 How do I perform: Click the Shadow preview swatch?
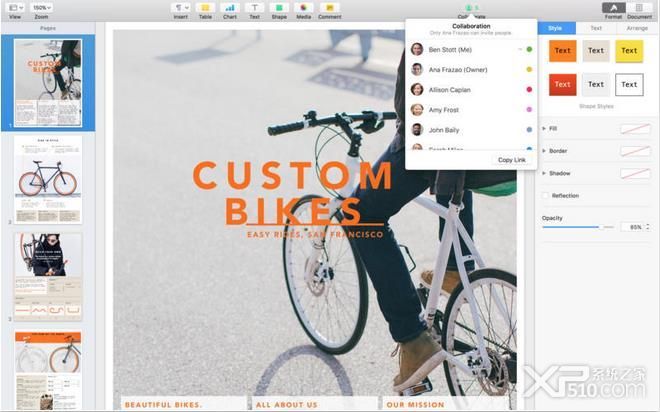coord(635,173)
